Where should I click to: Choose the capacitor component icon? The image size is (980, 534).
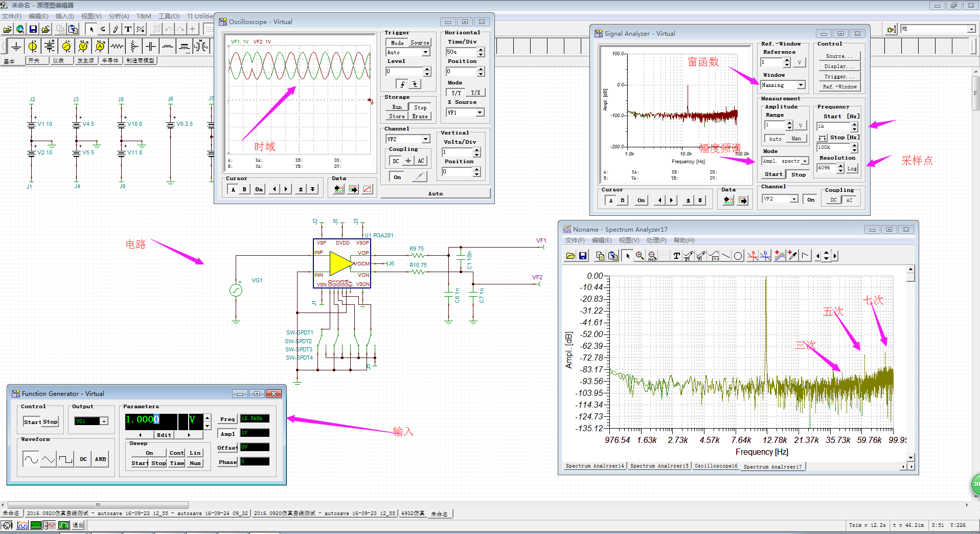[151, 47]
